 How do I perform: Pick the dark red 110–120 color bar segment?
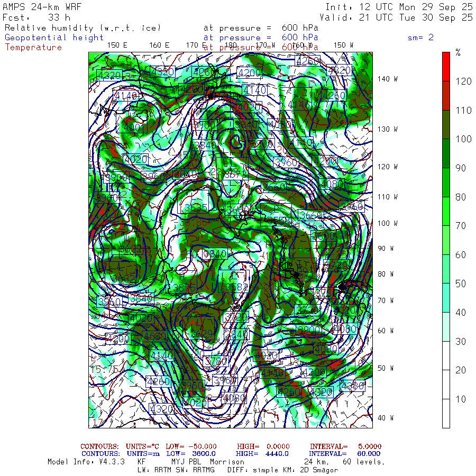click(446, 95)
